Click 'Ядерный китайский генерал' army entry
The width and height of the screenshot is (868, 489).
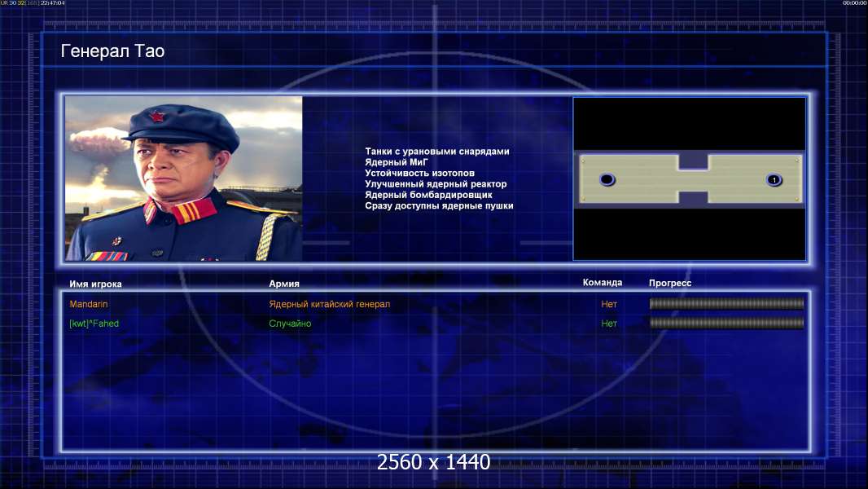tap(330, 304)
